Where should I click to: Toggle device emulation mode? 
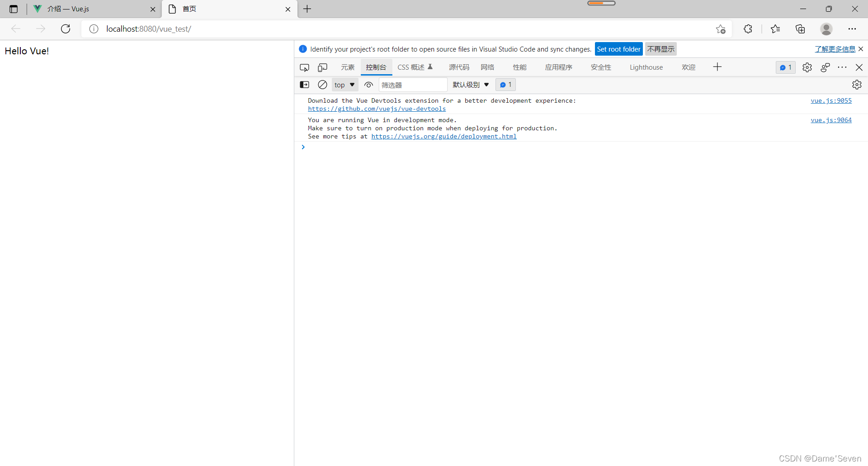tap(322, 67)
